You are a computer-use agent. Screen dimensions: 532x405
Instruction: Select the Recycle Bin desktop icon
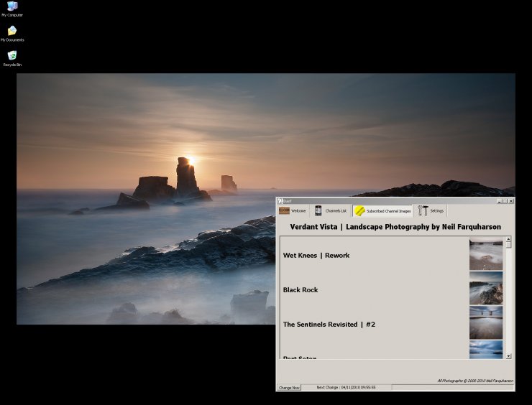(x=12, y=58)
